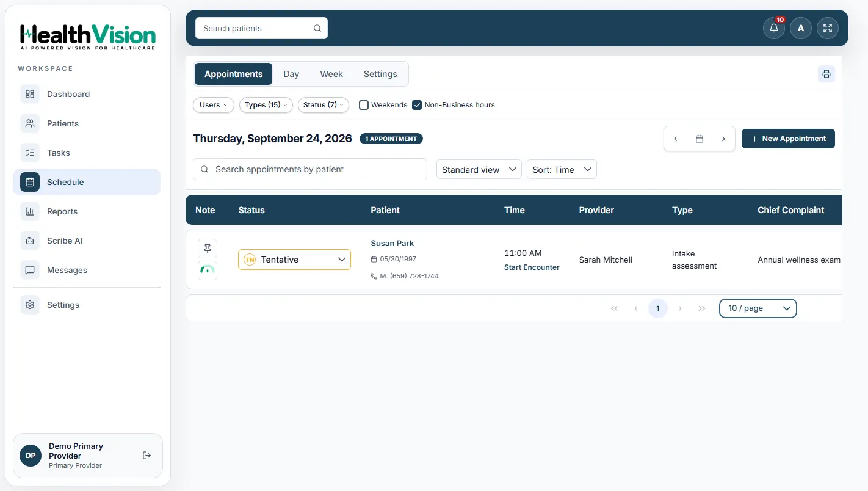868x491 pixels.
Task: Open the Sort: Time dropdown
Action: [x=562, y=170]
